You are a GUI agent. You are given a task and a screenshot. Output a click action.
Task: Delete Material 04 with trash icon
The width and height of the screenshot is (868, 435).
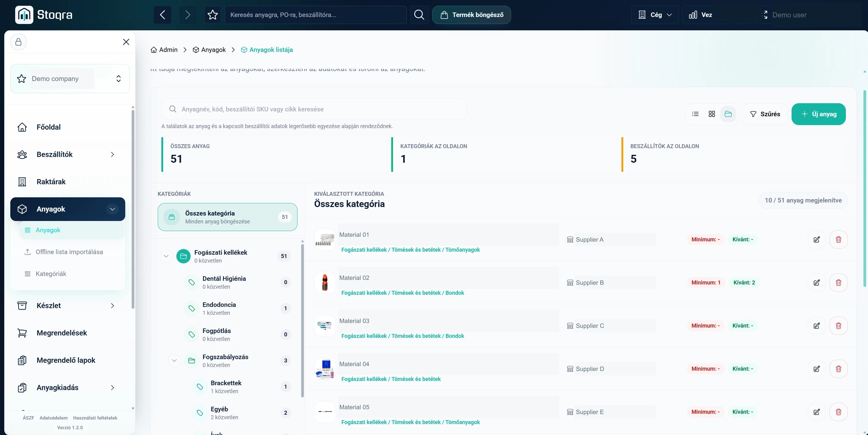point(838,369)
